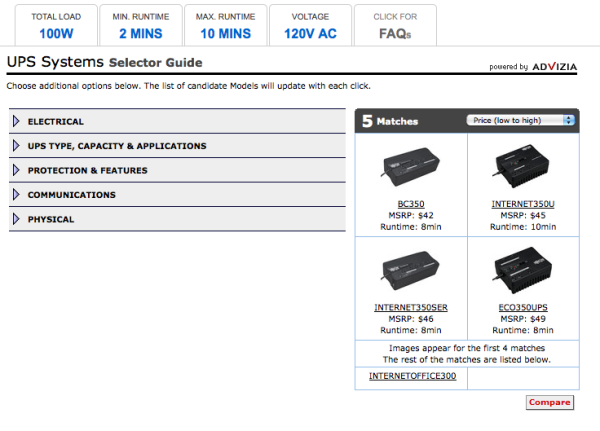This screenshot has width=600, height=431.
Task: Open the INTERNETOFFICE300 model link
Action: pyautogui.click(x=413, y=376)
